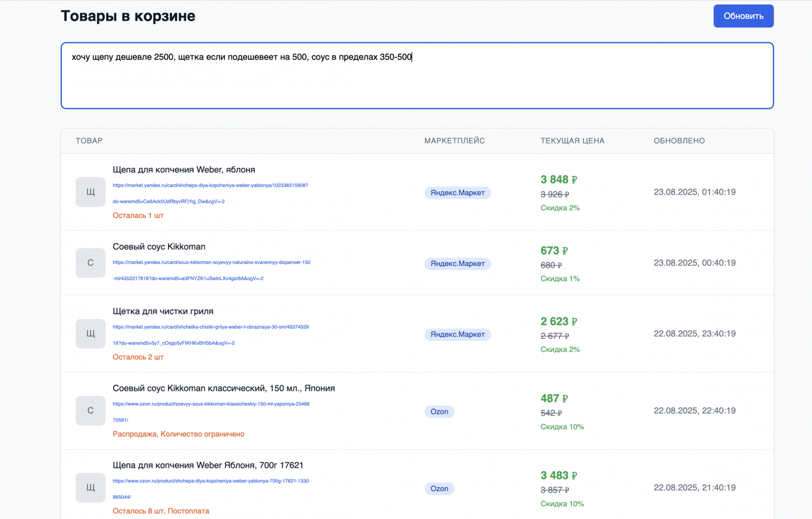Select the Щ icon for grill cleaning brush

coord(90,334)
